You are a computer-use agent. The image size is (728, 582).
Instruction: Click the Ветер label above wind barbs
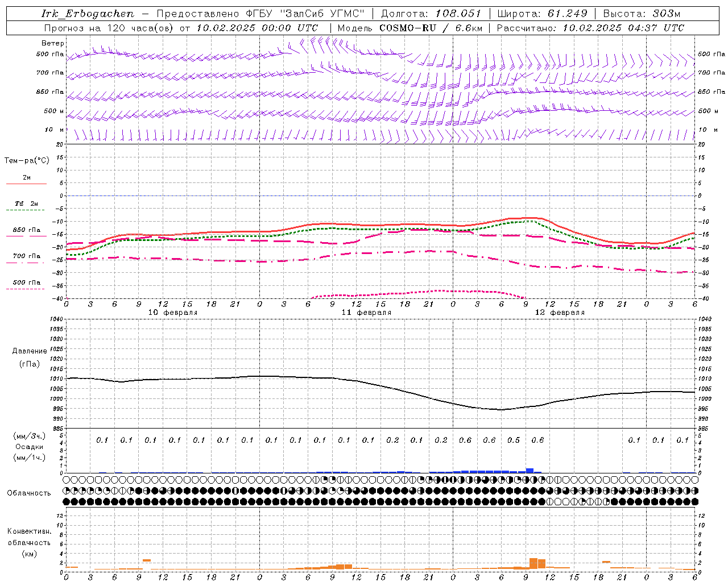click(52, 43)
